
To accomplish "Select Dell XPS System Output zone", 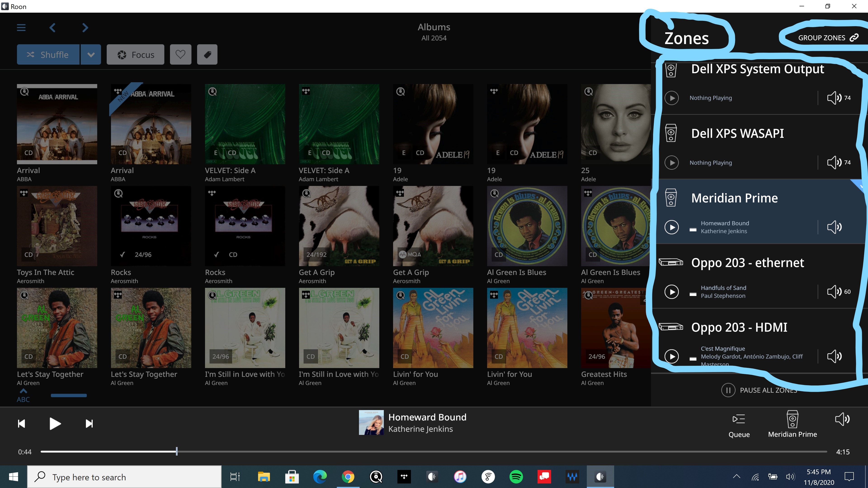I will pos(757,69).
